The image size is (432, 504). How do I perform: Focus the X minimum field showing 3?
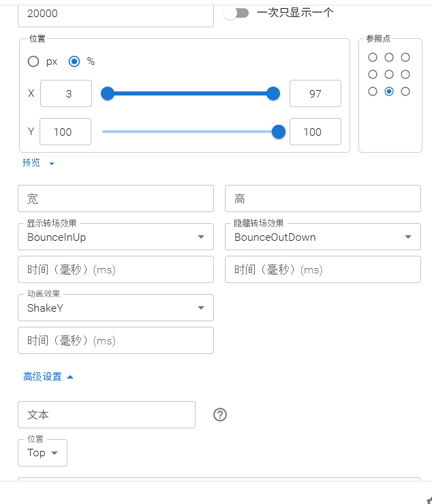(x=66, y=93)
